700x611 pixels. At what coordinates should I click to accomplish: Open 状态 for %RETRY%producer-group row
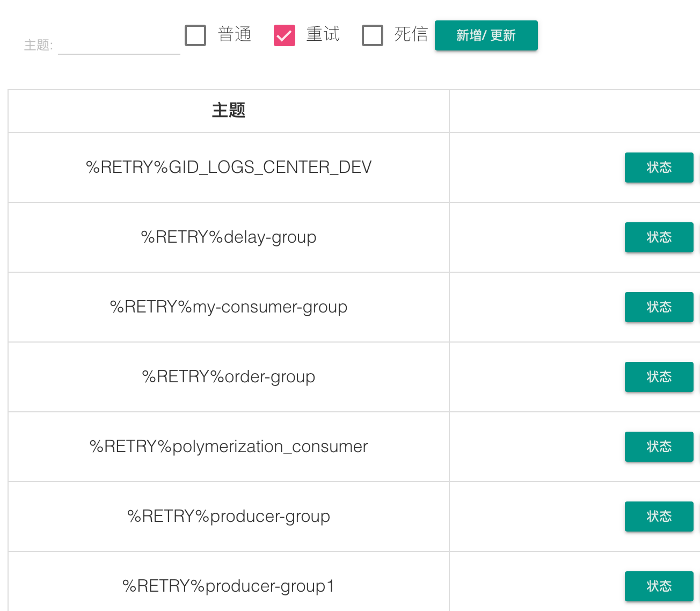point(659,517)
